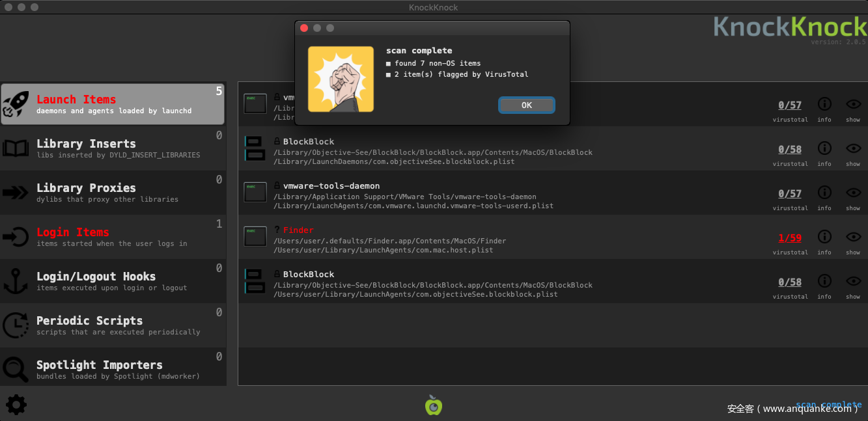
Task: Open preferences with the gear icon
Action: point(16,405)
